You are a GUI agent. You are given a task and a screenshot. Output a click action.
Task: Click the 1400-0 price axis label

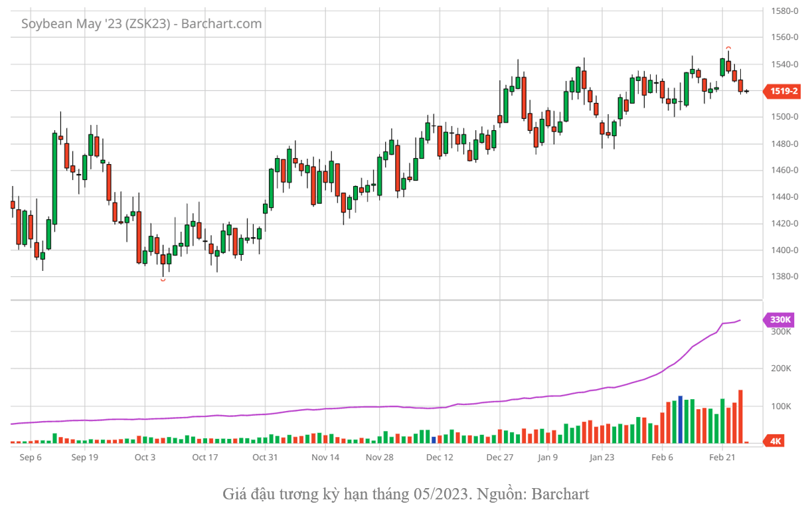pyautogui.click(x=785, y=250)
